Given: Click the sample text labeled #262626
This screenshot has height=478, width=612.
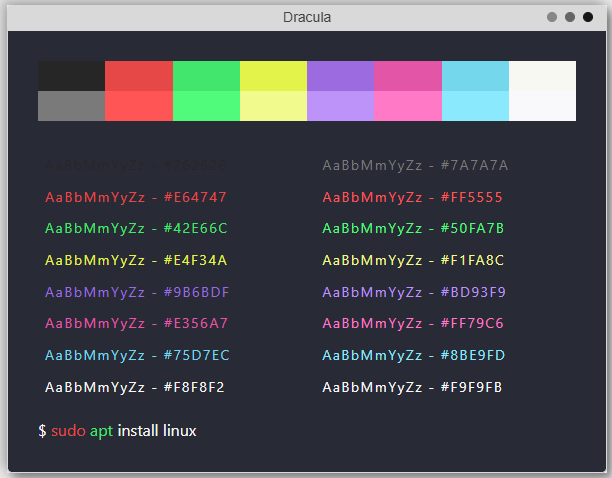Looking at the screenshot, I should [135, 166].
